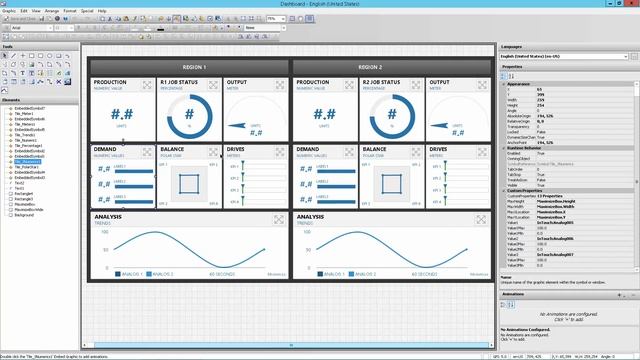This screenshot has width=640, height=360.
Task: Select the pointer tool in Tools palette
Action: (4, 56)
